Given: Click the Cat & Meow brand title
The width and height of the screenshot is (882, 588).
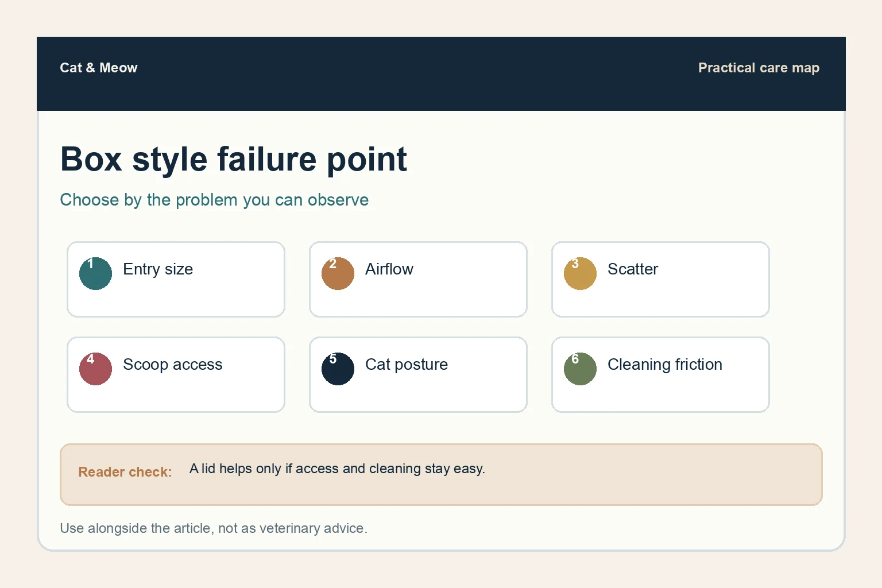Looking at the screenshot, I should [x=99, y=68].
